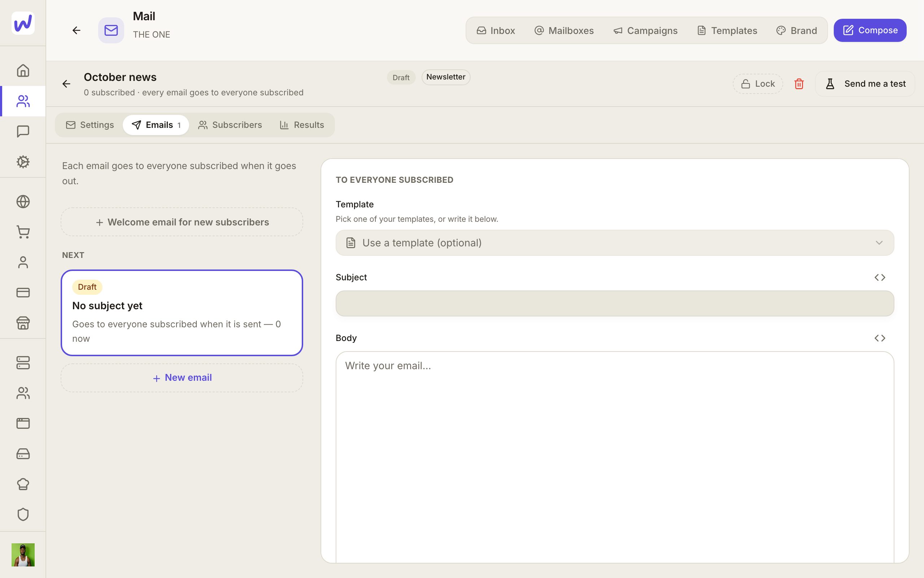Viewport: 924px width, 578px height.
Task: Open the shield icon in sidebar
Action: pos(23,514)
